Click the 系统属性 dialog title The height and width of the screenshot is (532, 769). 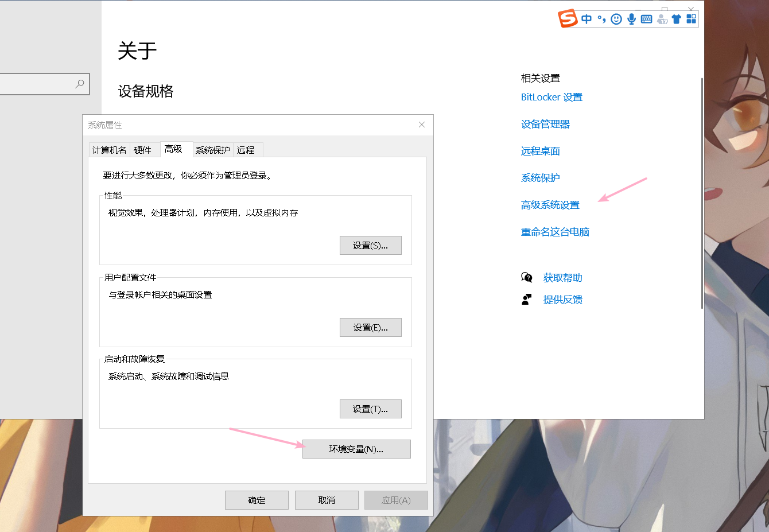[105, 125]
